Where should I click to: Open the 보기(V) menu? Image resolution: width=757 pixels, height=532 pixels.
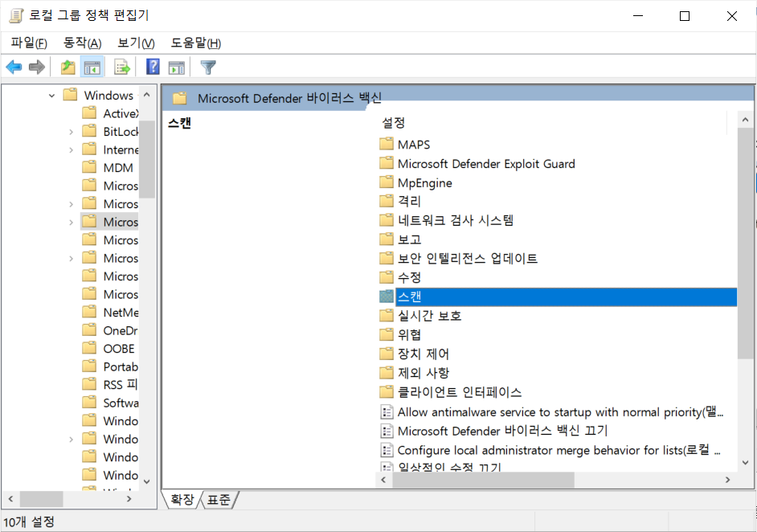(x=136, y=43)
